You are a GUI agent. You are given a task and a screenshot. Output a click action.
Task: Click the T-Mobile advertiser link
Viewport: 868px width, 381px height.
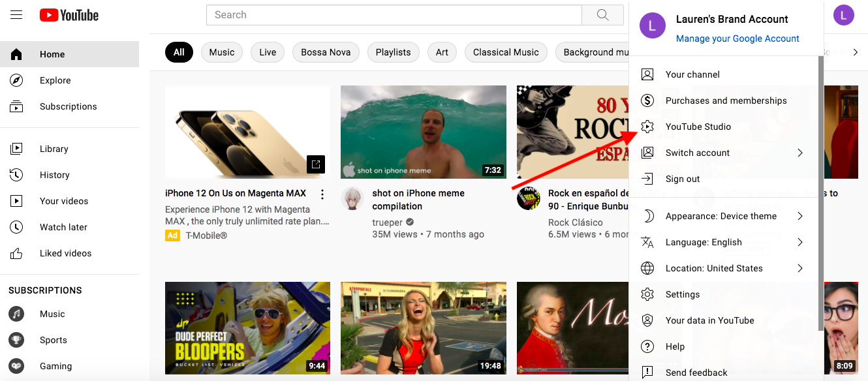[206, 236]
